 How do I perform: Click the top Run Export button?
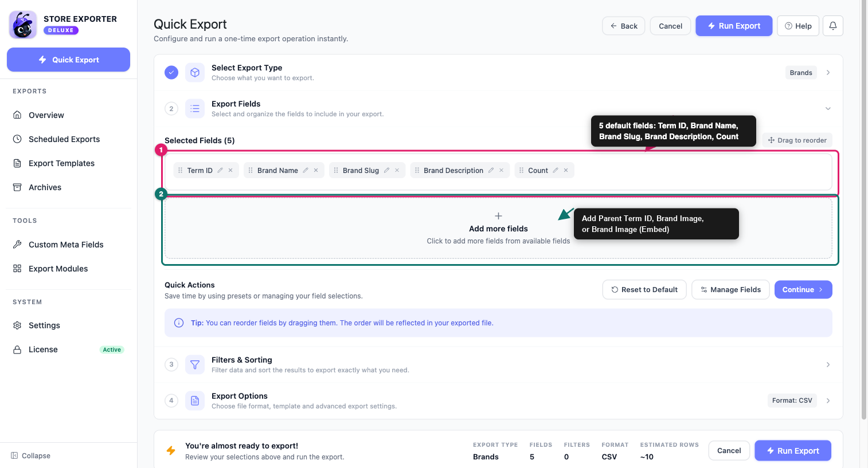coord(734,26)
